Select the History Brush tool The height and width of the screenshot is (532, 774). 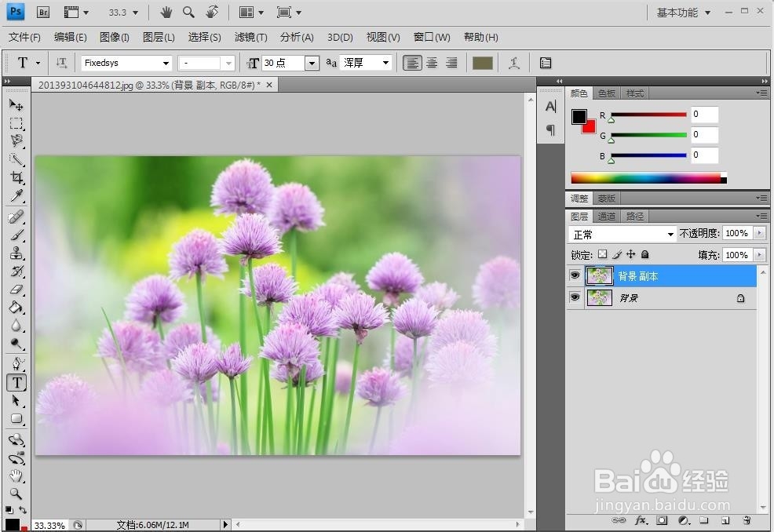pos(16,271)
